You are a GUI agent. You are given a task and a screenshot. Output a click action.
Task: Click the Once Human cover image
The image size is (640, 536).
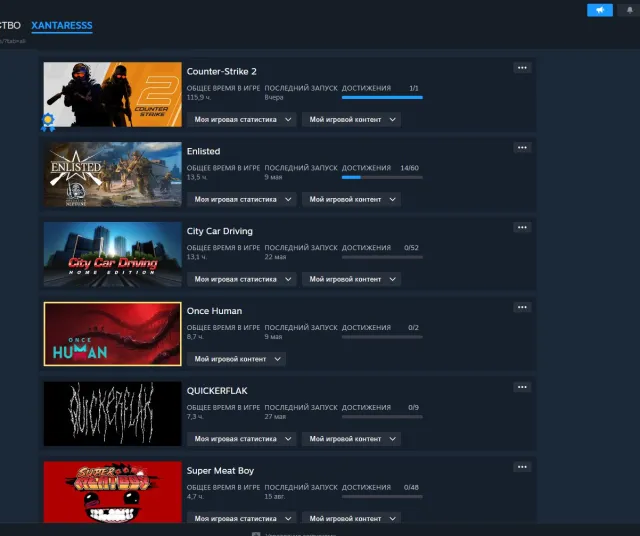click(113, 334)
